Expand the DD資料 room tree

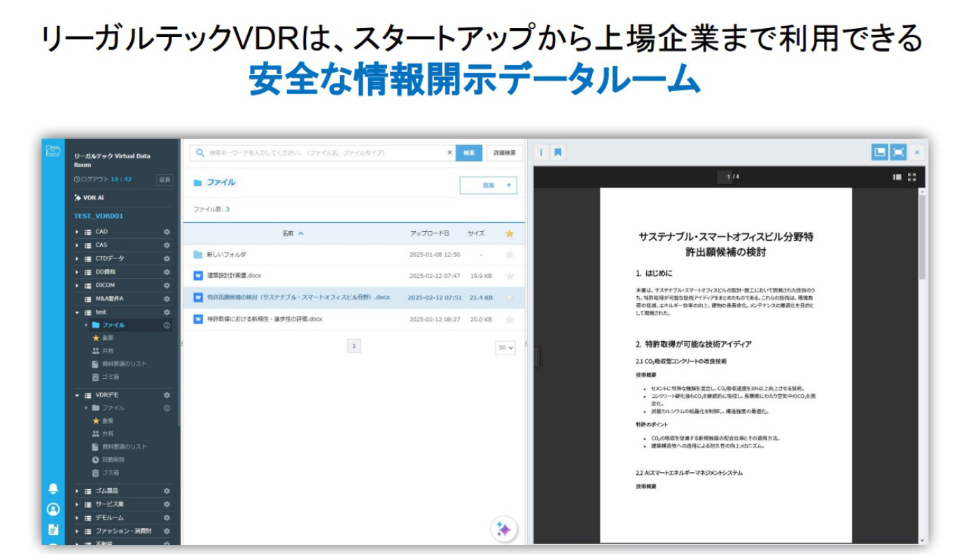click(x=78, y=272)
